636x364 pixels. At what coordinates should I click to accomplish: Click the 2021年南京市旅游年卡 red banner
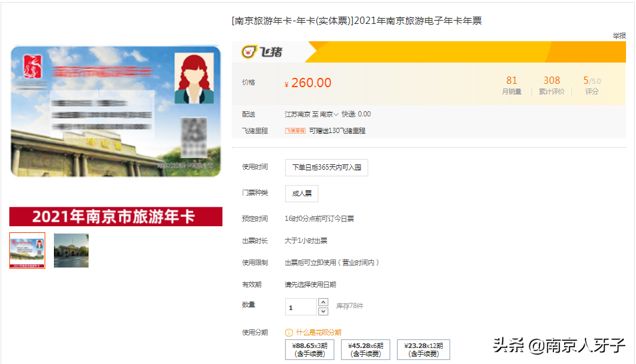click(x=116, y=216)
